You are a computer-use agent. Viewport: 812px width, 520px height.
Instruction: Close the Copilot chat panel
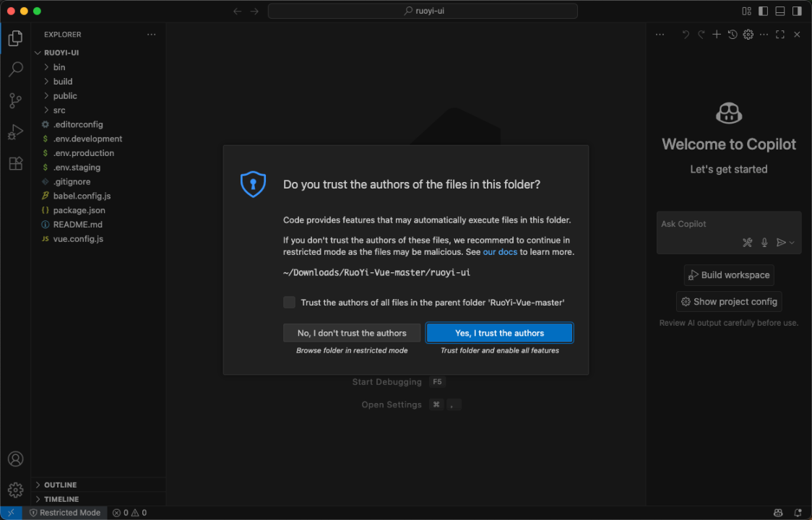point(797,35)
